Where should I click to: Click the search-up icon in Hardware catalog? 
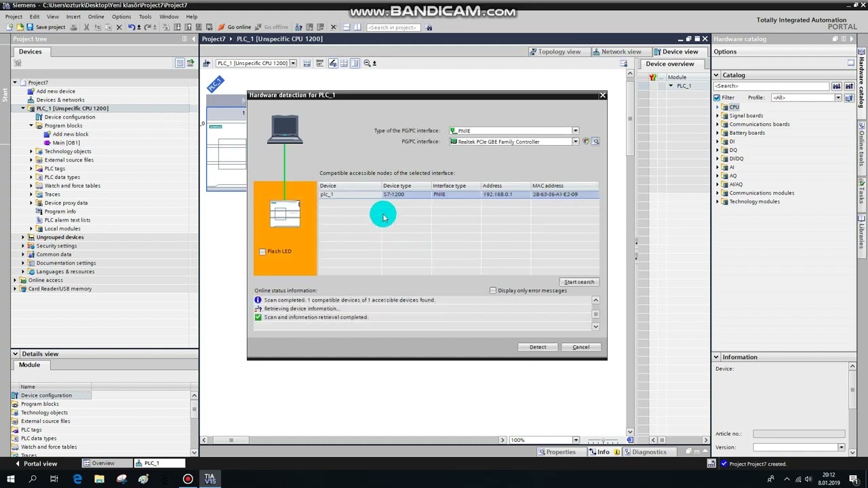click(x=848, y=86)
